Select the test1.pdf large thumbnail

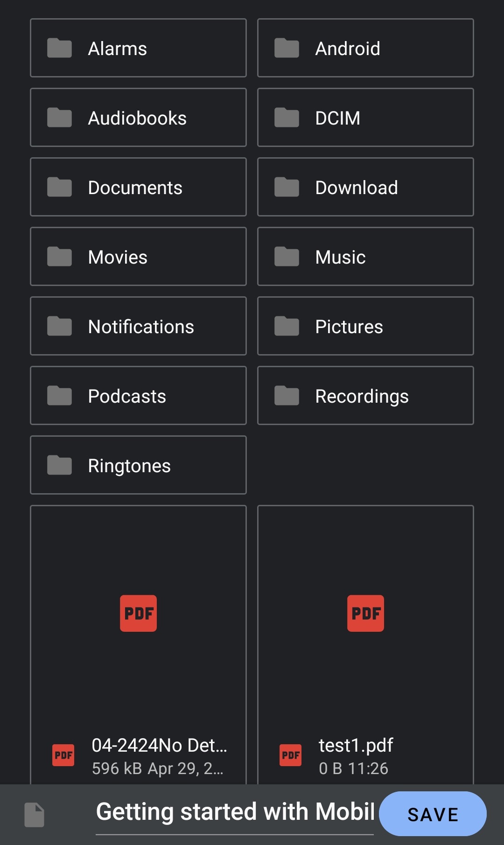365,613
